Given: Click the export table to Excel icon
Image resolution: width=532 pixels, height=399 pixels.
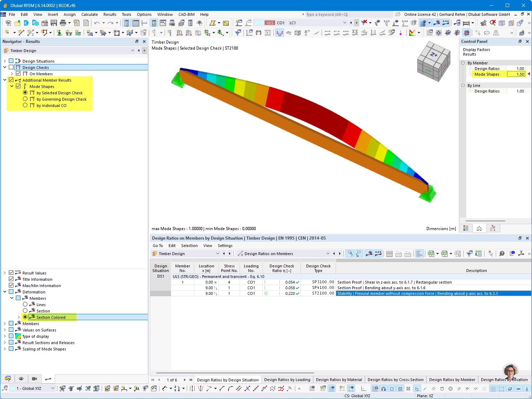Looking at the screenshot, I should (431, 254).
